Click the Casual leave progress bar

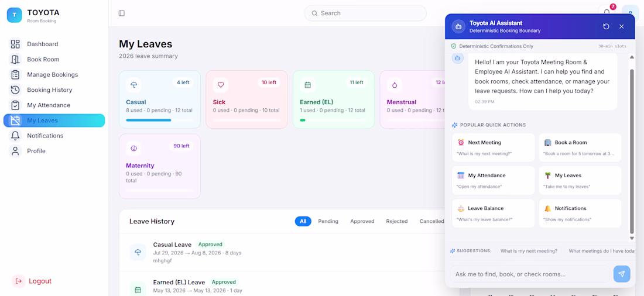[x=160, y=120]
